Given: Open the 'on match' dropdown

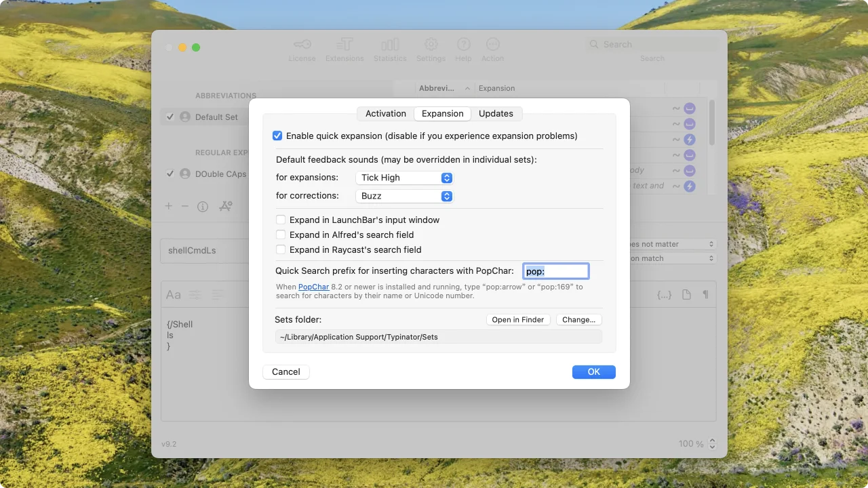Looking at the screenshot, I should [670, 258].
